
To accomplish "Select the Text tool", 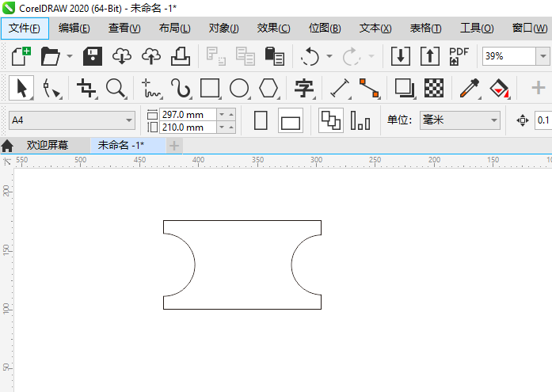I will click(304, 88).
